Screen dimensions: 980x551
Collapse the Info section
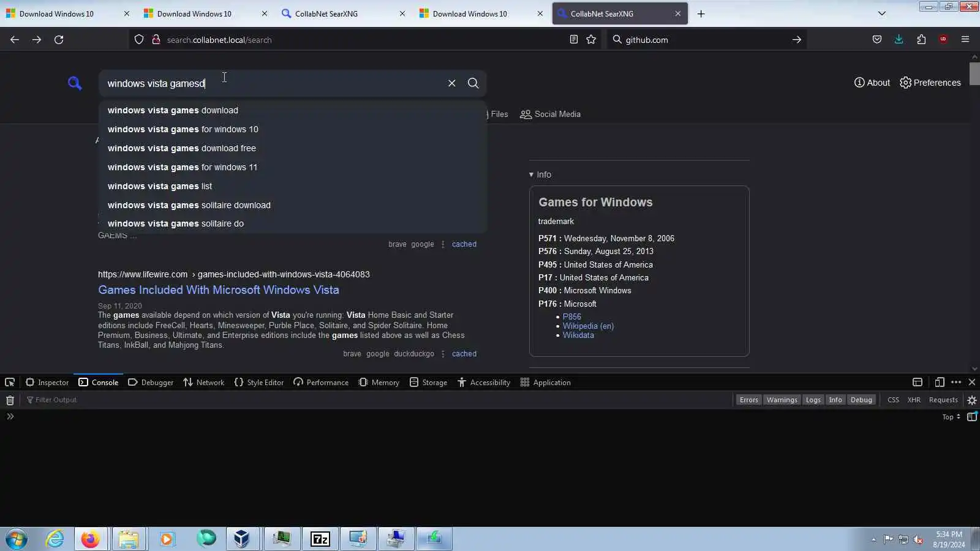(540, 175)
